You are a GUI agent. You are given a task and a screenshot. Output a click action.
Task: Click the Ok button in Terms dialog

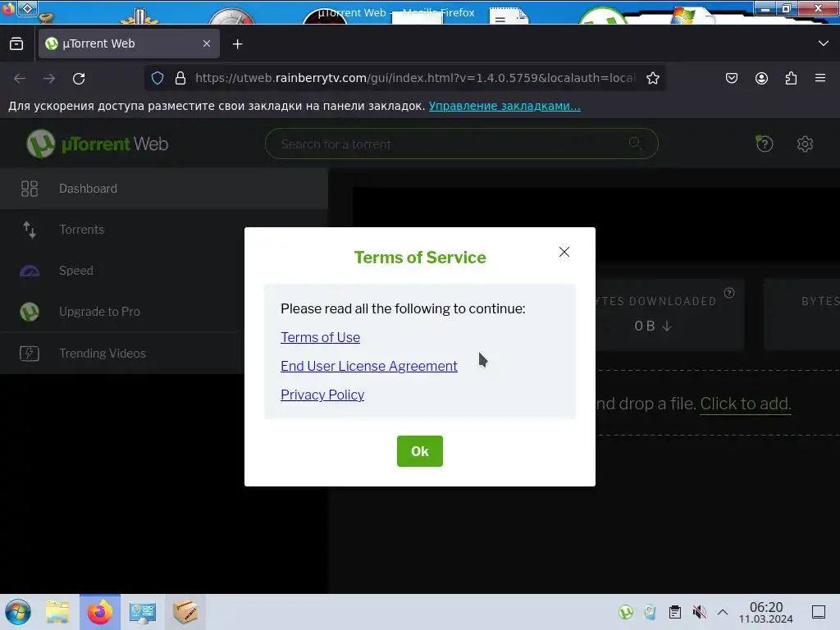click(419, 451)
